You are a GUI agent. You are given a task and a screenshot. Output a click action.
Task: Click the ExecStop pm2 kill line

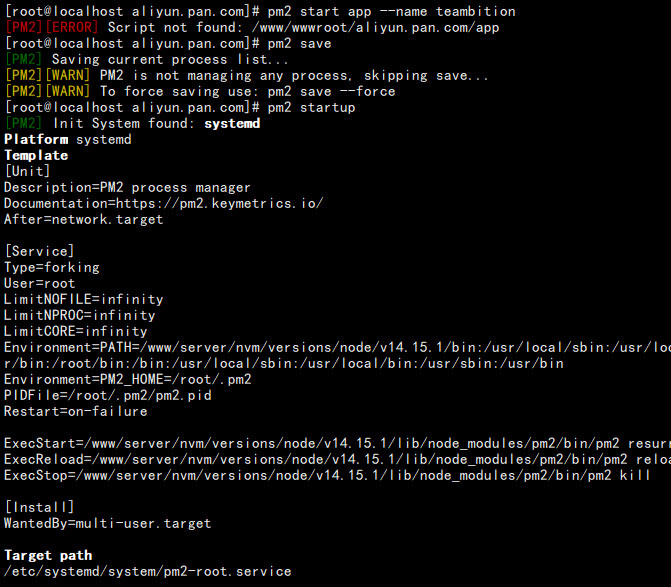pyautogui.click(x=327, y=475)
